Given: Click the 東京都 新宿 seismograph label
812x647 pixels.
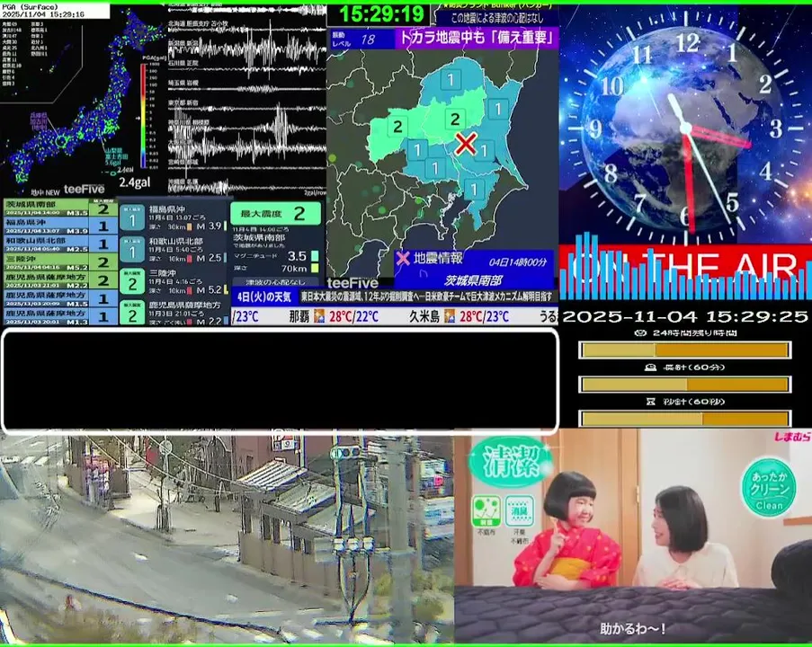Looking at the screenshot, I should click(x=183, y=103).
